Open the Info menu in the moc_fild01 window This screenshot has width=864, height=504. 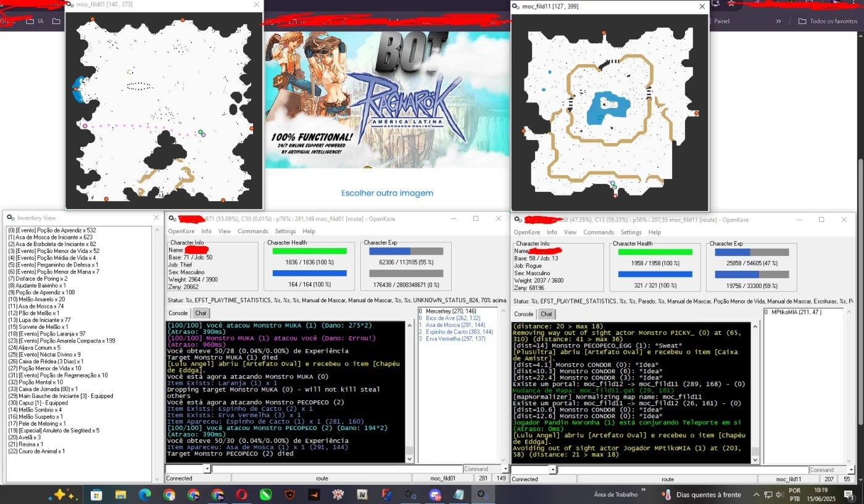pyautogui.click(x=206, y=232)
